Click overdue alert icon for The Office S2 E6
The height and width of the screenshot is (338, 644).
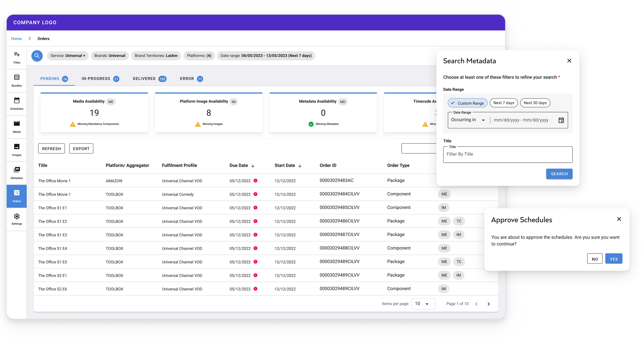(x=255, y=288)
